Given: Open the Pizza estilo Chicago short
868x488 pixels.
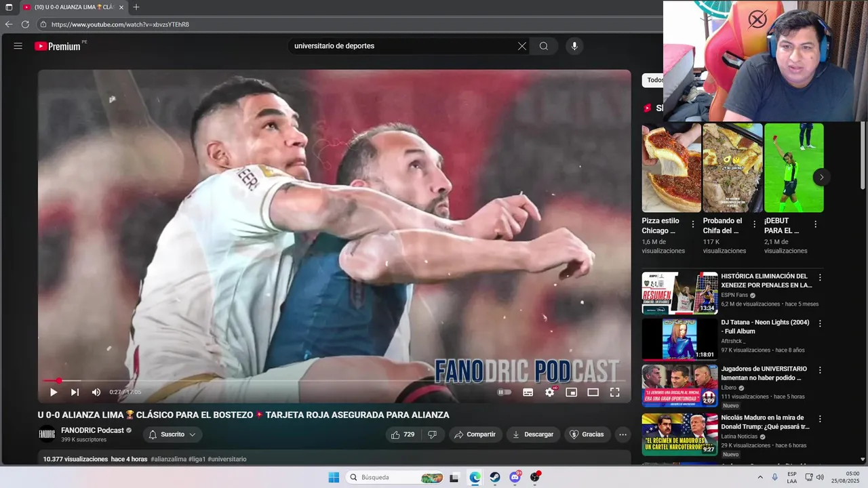Looking at the screenshot, I should pos(671,167).
